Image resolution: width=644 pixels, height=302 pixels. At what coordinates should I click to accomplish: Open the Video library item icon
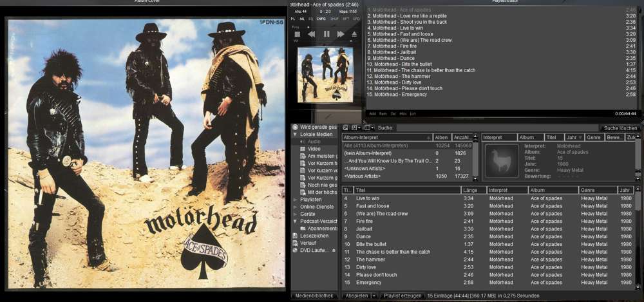point(303,149)
